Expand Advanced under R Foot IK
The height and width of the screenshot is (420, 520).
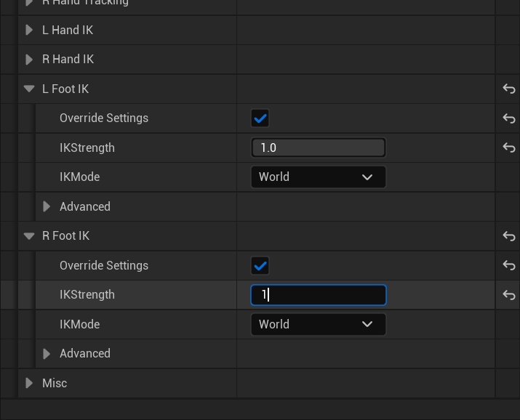pos(47,354)
